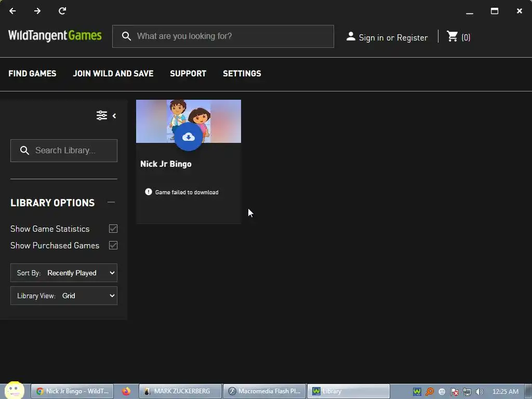The image size is (532, 399).
Task: Open the Sort By Recently Played dropdown
Action: (64, 273)
